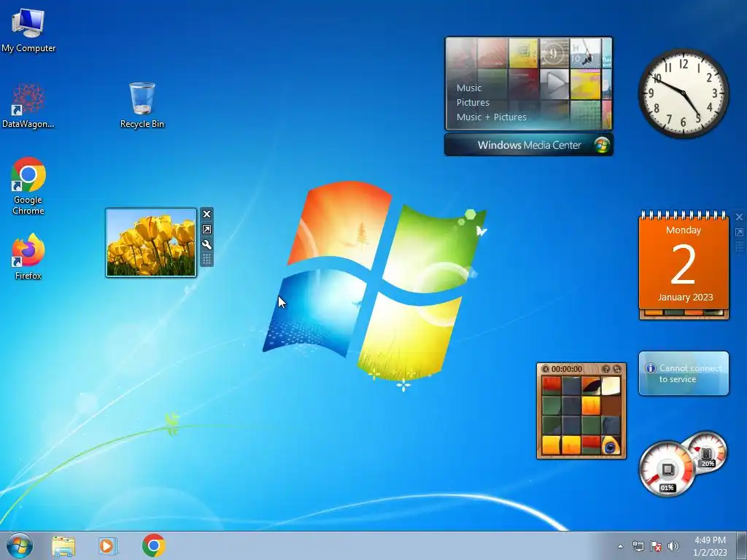The height and width of the screenshot is (560, 747).
Task: Click the yellow tulips slide show image
Action: coord(151,242)
